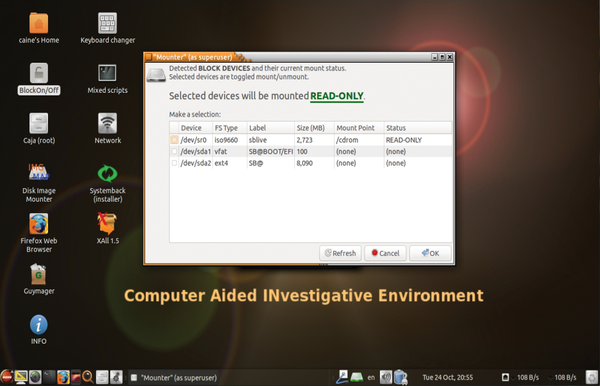Click the READ-ONLY green link text
Image resolution: width=600 pixels, height=386 pixels.
point(337,96)
